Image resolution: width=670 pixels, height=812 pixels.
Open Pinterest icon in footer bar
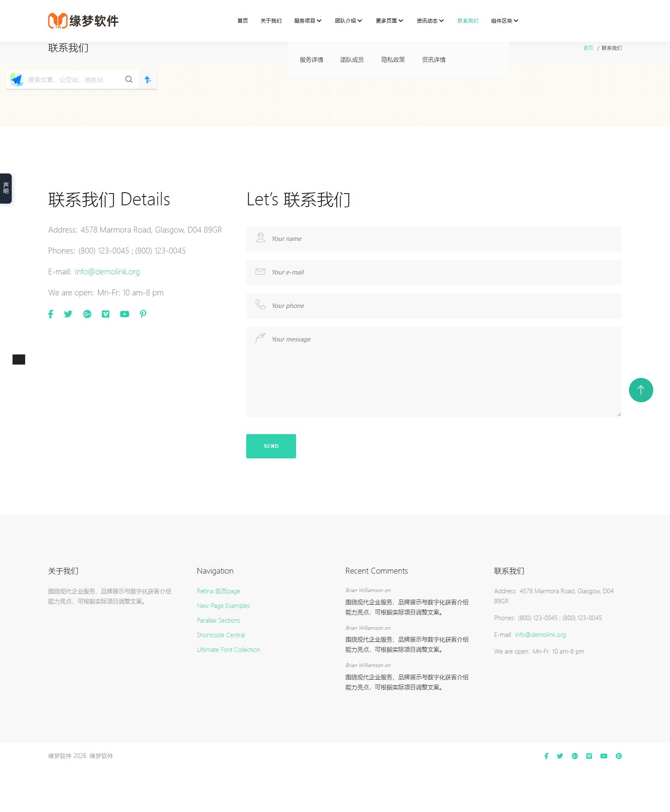click(x=618, y=756)
